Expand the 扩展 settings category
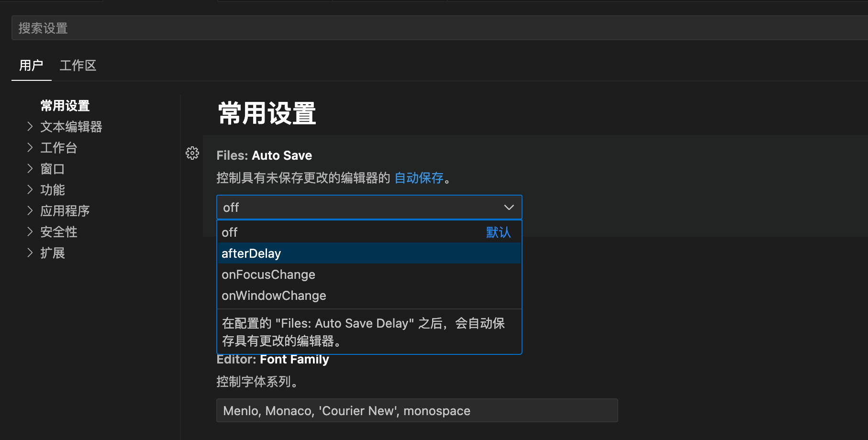This screenshot has height=440, width=868. tap(30, 253)
